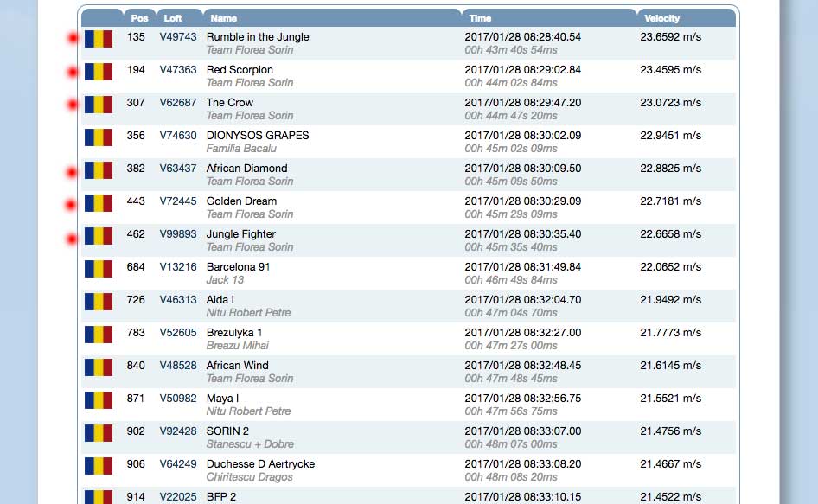The height and width of the screenshot is (504, 818).
Task: Open loft link V62687
Action: click(x=178, y=103)
